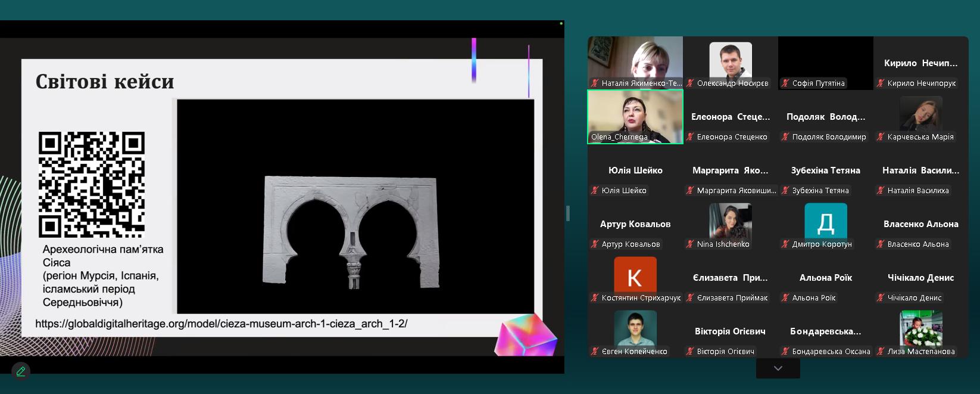
Task: Click the QR code on the slide
Action: (92, 185)
